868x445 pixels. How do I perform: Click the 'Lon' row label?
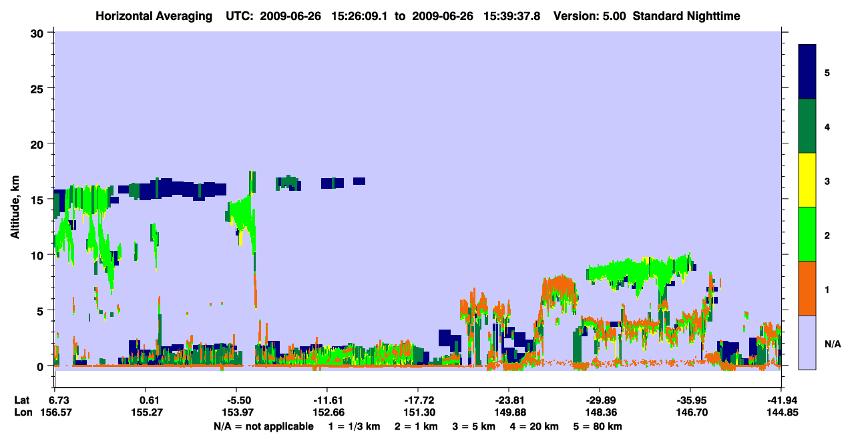22,412
